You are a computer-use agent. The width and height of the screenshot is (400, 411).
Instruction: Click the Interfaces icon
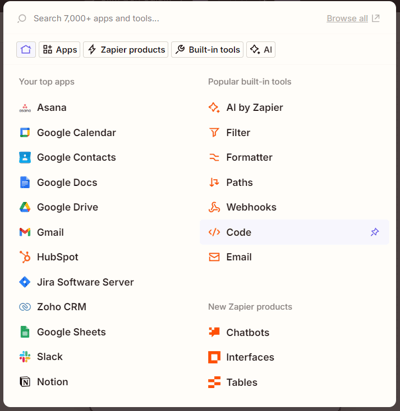pos(214,357)
